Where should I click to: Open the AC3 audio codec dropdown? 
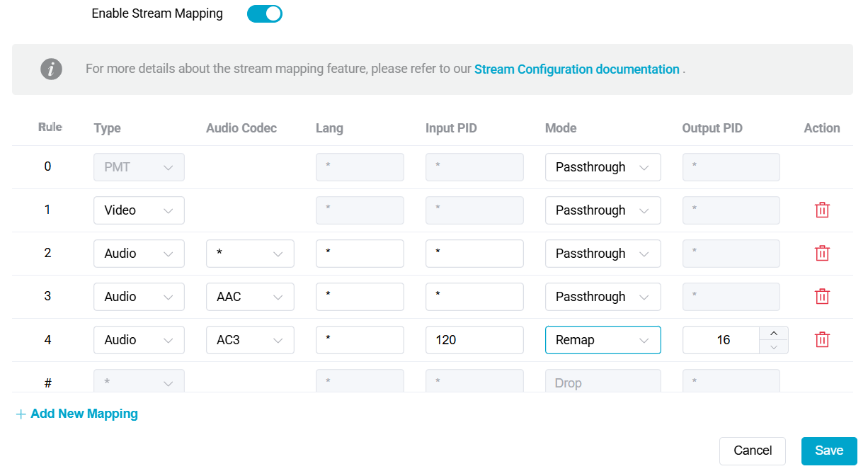pos(250,340)
